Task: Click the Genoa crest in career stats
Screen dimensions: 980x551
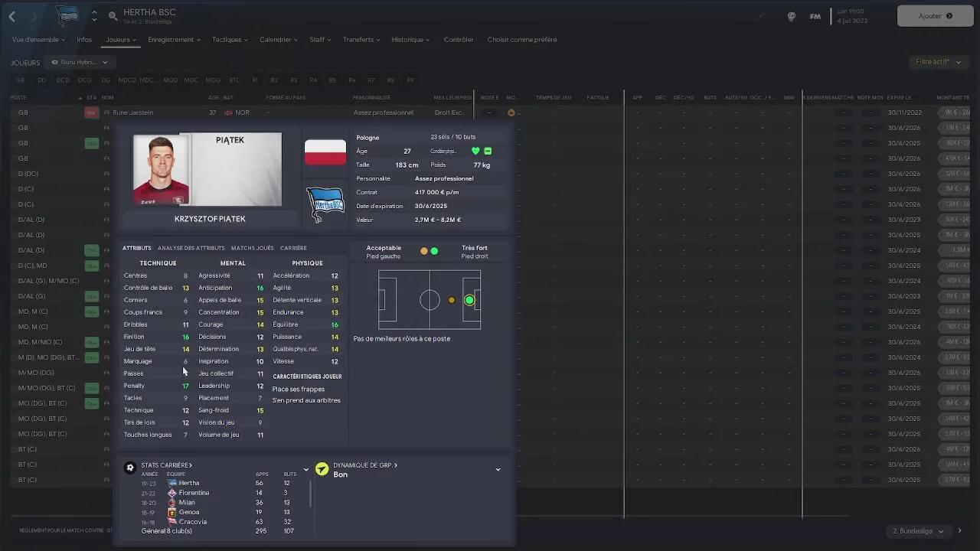Action: [x=172, y=512]
